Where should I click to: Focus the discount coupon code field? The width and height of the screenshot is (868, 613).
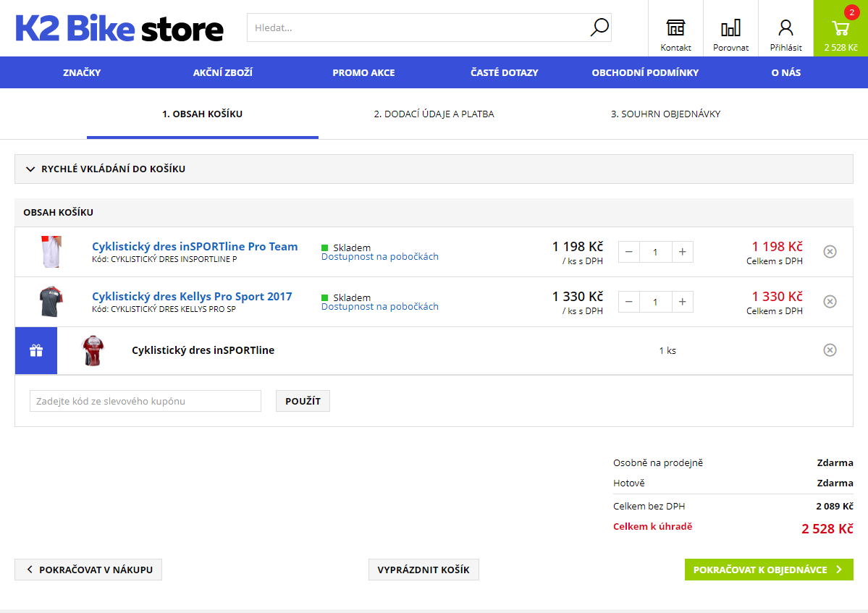145,401
